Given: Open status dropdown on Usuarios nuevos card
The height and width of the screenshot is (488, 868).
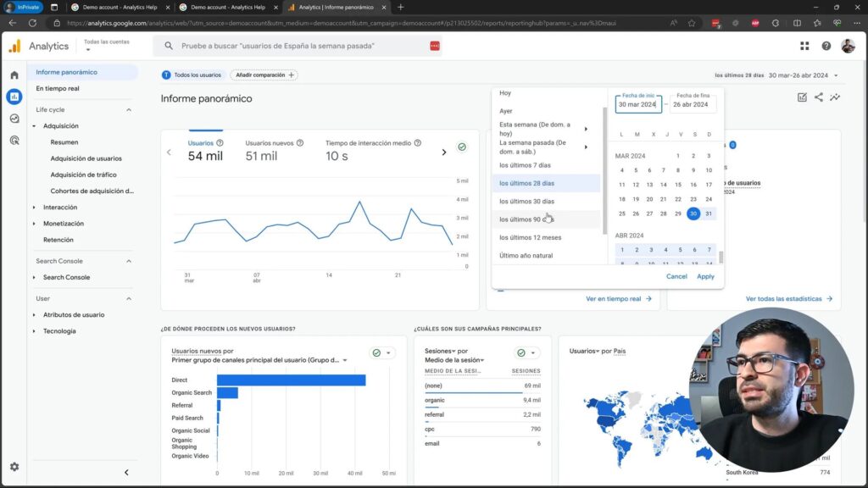Looking at the screenshot, I should tap(381, 353).
